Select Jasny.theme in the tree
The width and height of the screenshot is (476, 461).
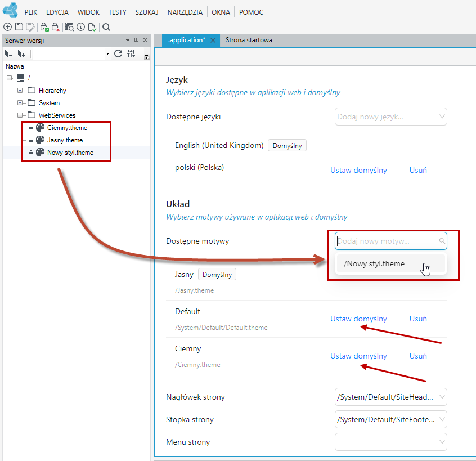(x=65, y=140)
